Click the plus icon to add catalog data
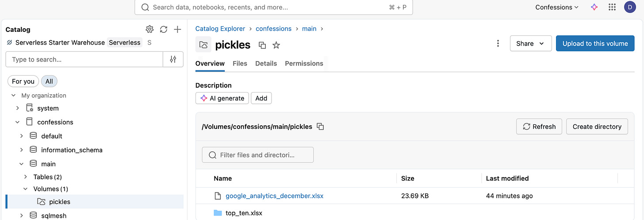The image size is (644, 220). point(177,29)
